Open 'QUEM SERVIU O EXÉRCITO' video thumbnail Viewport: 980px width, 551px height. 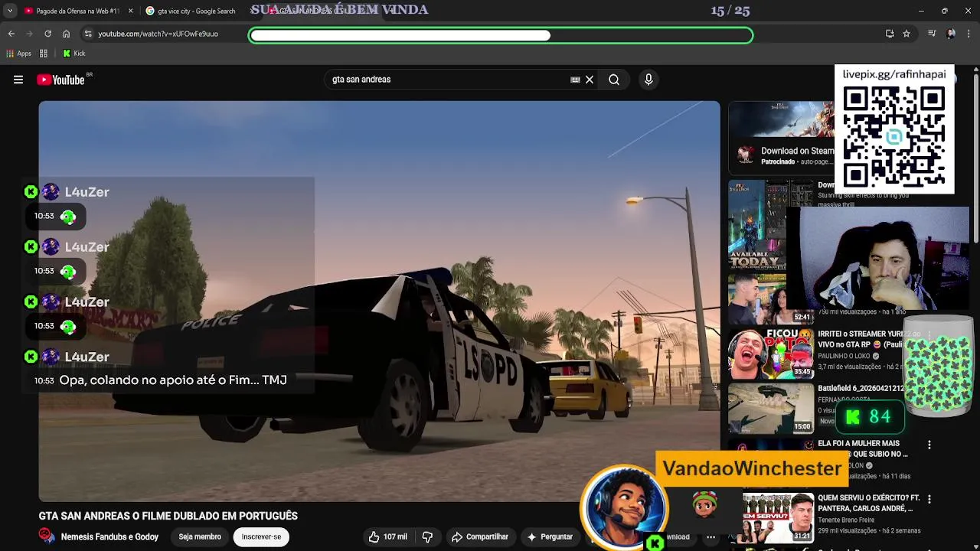click(x=771, y=517)
